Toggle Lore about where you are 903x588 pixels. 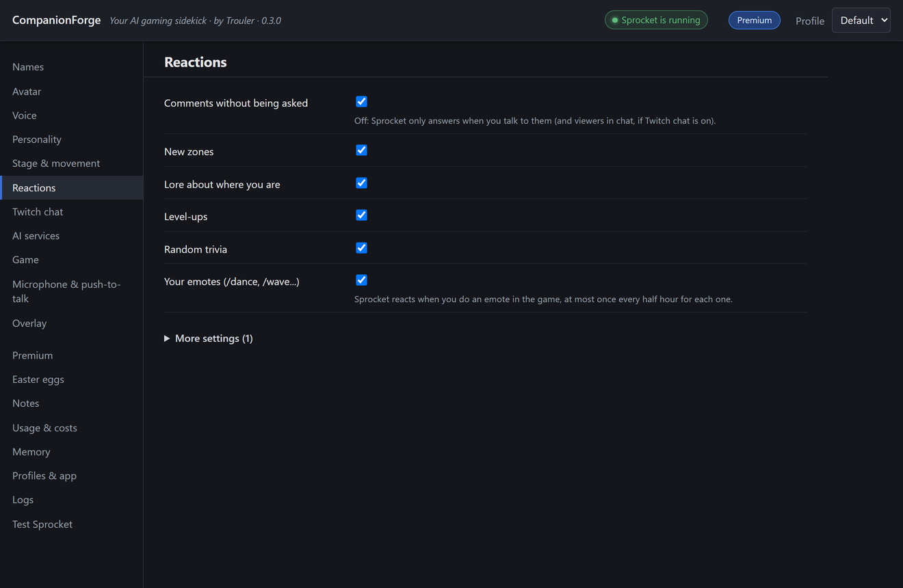[x=361, y=183]
